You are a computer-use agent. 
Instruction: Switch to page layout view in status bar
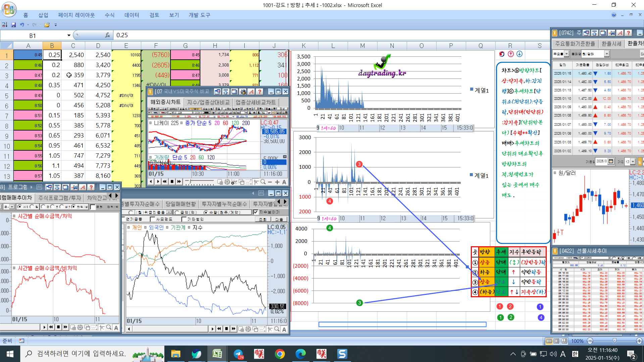tap(556, 341)
